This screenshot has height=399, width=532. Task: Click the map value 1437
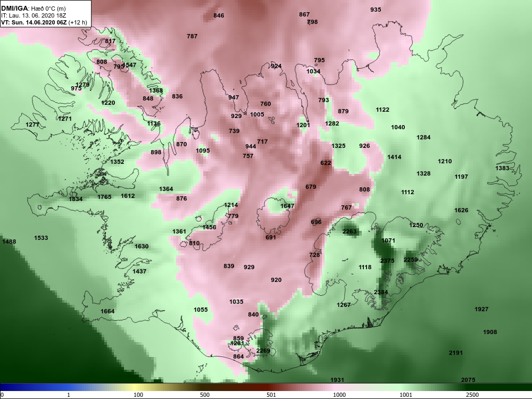point(139,271)
